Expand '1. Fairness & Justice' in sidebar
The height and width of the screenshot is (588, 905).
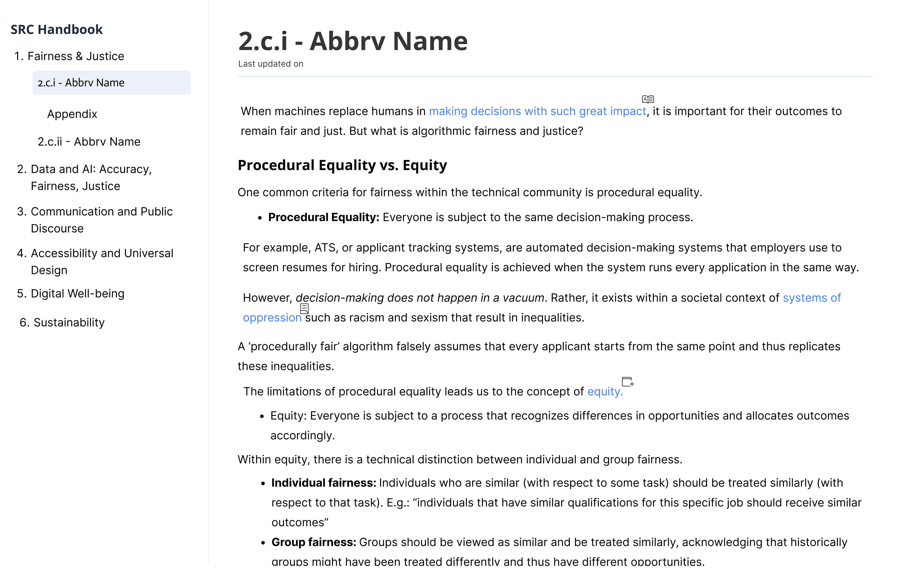pyautogui.click(x=69, y=56)
